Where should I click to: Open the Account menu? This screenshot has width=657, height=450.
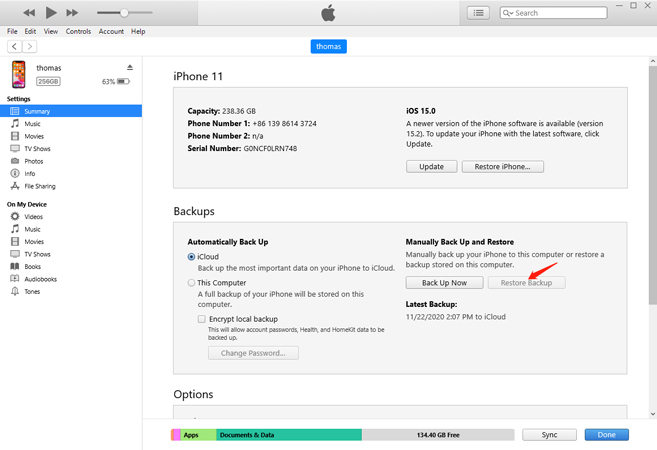[111, 31]
